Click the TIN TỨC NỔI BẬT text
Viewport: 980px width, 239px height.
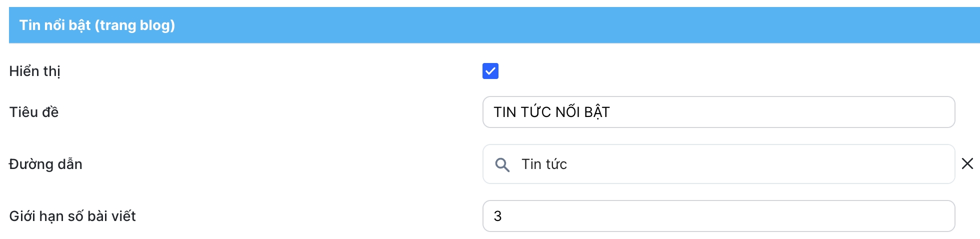coord(551,112)
